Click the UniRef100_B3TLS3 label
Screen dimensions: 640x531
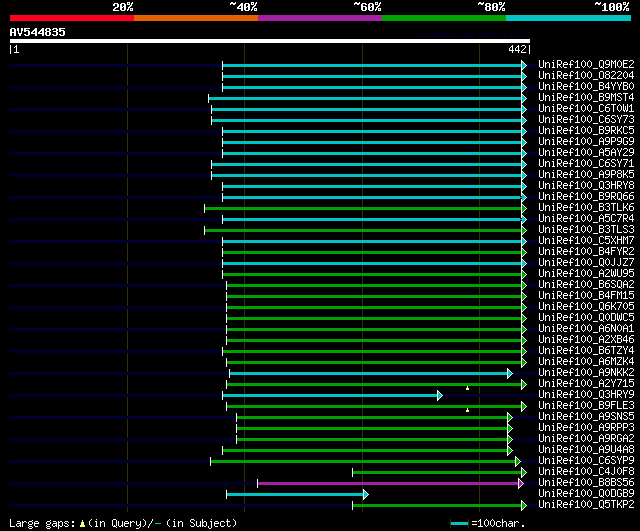tap(586, 230)
